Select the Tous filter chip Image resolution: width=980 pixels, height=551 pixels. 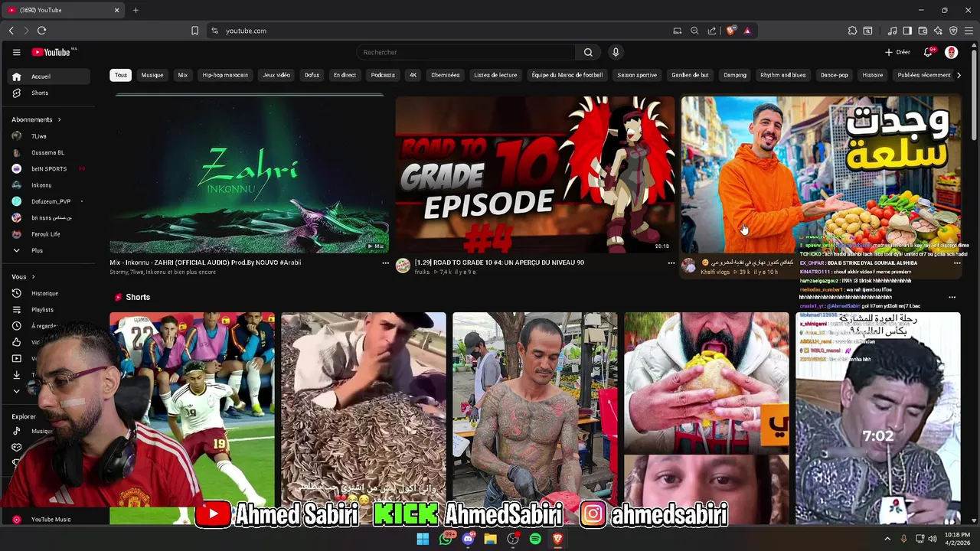click(x=121, y=75)
